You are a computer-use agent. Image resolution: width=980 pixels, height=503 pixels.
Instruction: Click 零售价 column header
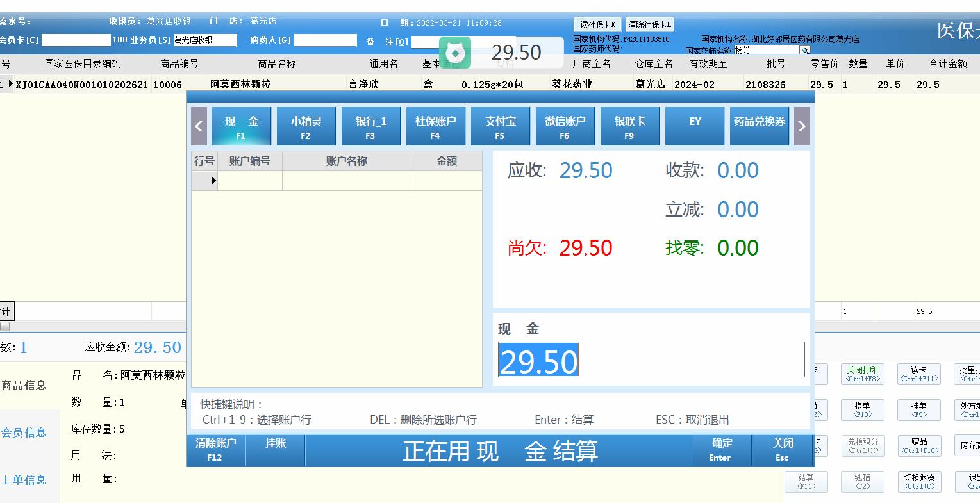pos(824,64)
